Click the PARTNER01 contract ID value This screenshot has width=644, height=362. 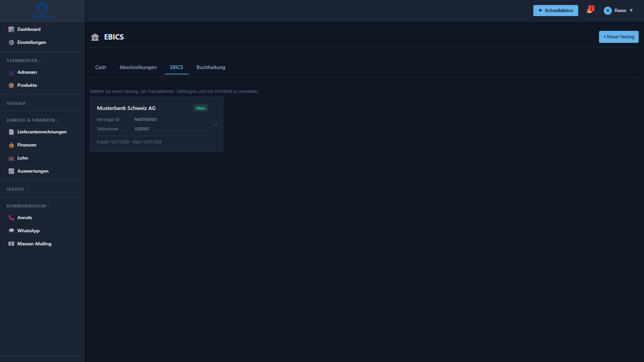[146, 120]
